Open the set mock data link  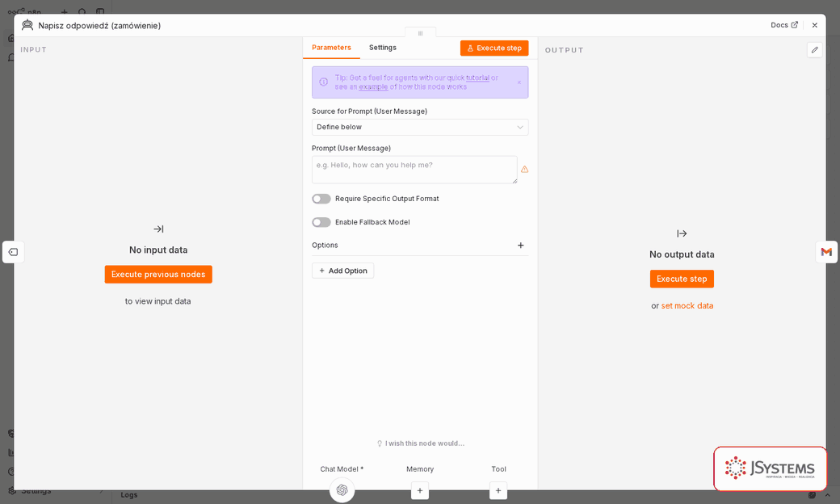pyautogui.click(x=687, y=306)
